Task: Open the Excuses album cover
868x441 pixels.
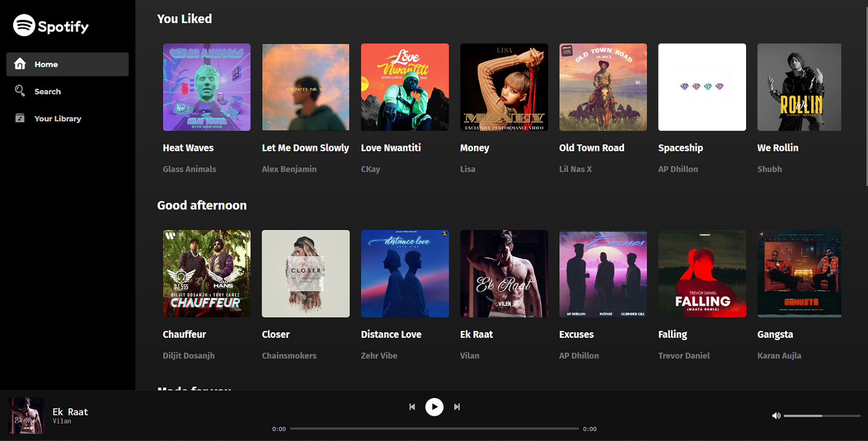Action: (603, 274)
